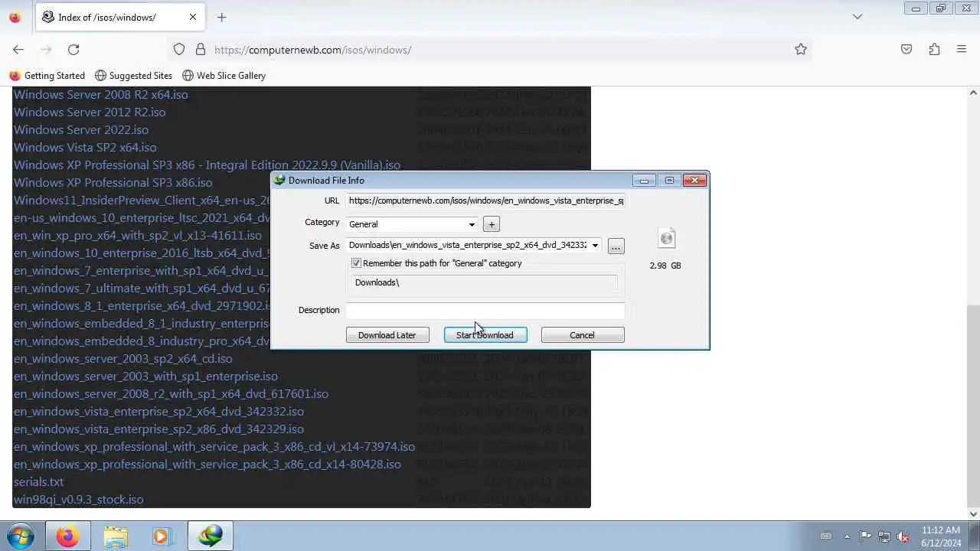Open Windows Server 2008 R2 x64.iso link
980x551 pixels.
tap(100, 95)
